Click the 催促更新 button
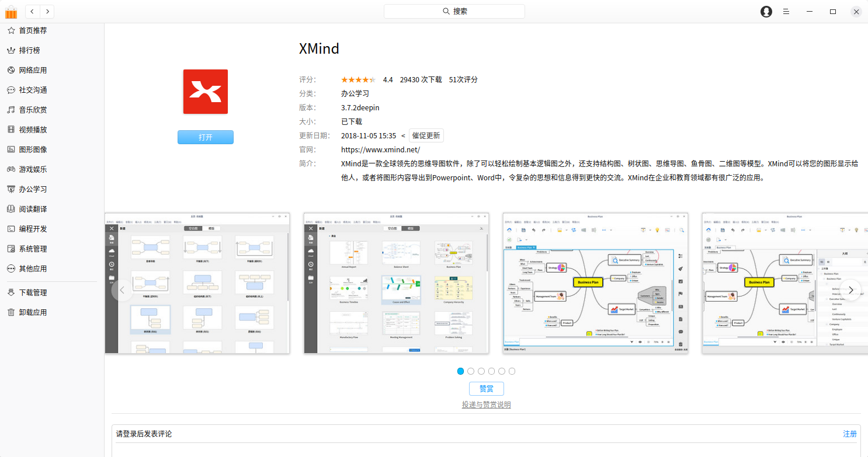The width and height of the screenshot is (868, 457). click(426, 135)
